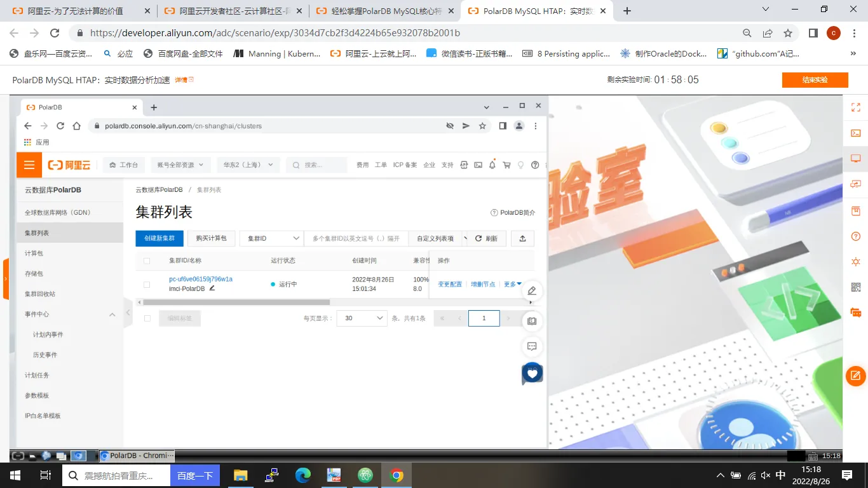Open Windows Start menu
The width and height of the screenshot is (868, 488).
coord(15,475)
